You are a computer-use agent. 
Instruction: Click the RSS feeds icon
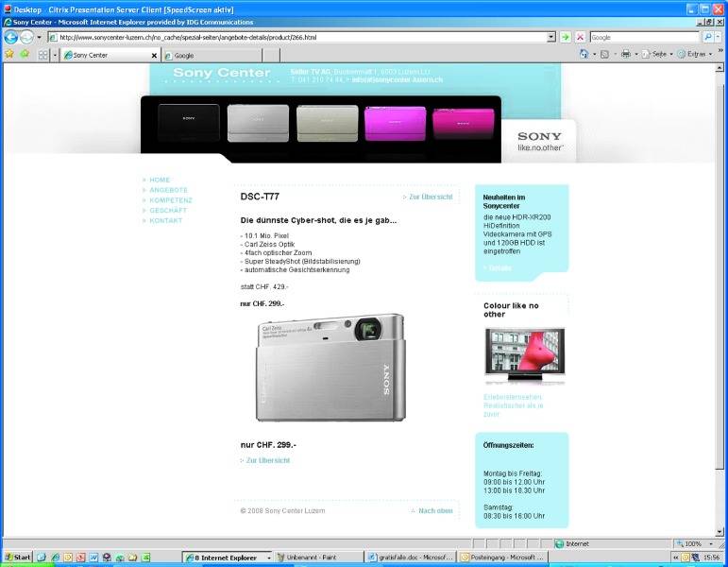604,55
